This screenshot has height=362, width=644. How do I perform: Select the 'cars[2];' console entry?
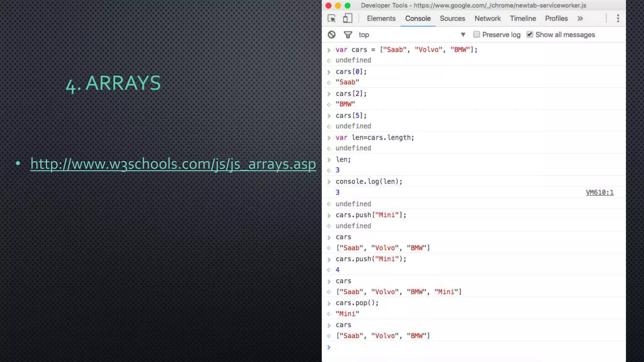click(x=351, y=94)
